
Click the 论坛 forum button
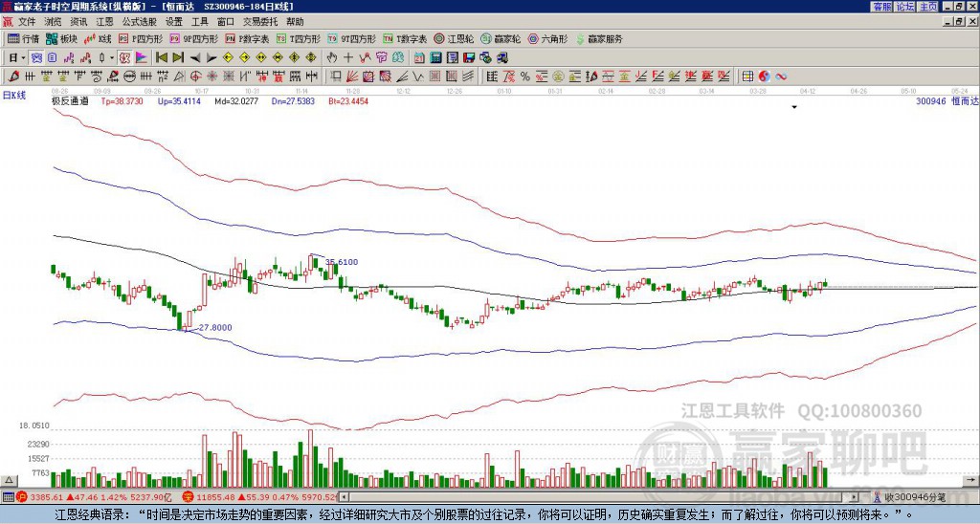[904, 7]
